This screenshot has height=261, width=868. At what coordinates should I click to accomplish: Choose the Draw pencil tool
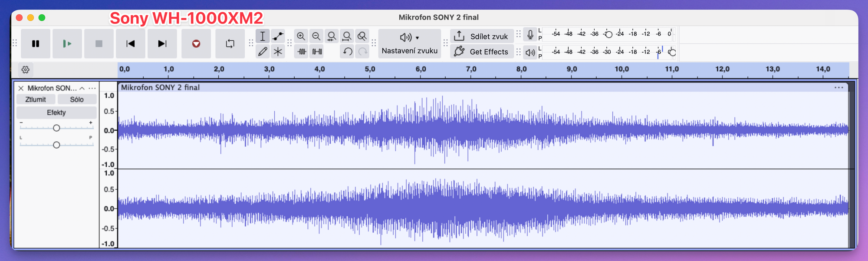pyautogui.click(x=263, y=52)
